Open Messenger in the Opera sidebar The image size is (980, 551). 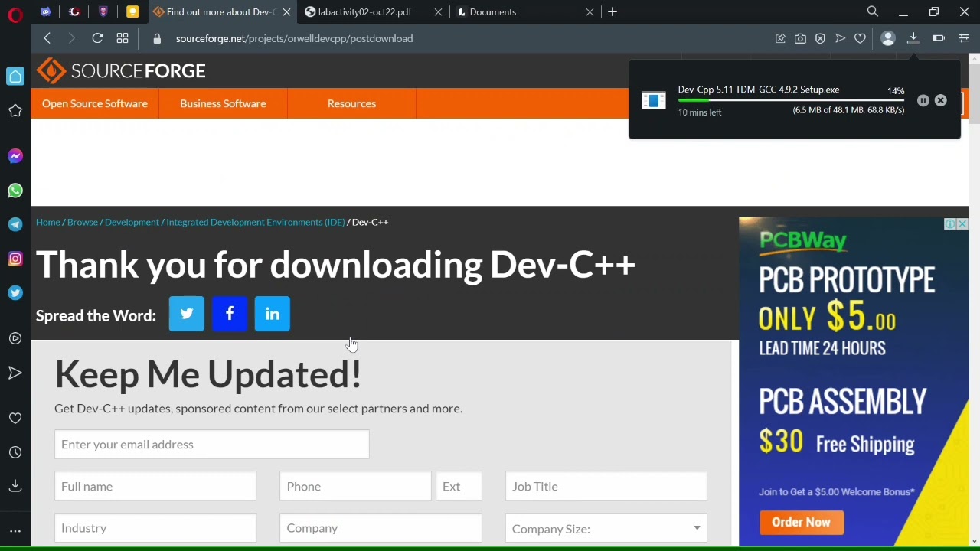click(15, 156)
